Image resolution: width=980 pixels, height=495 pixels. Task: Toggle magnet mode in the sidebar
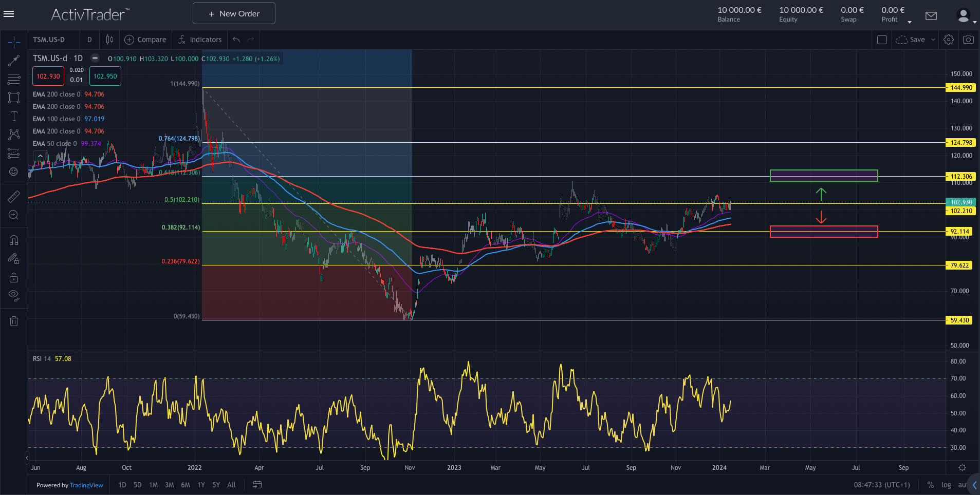(14, 240)
